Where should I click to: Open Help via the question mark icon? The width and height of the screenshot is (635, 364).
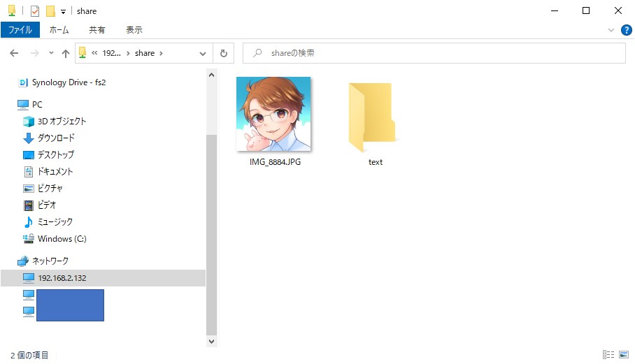tap(627, 30)
